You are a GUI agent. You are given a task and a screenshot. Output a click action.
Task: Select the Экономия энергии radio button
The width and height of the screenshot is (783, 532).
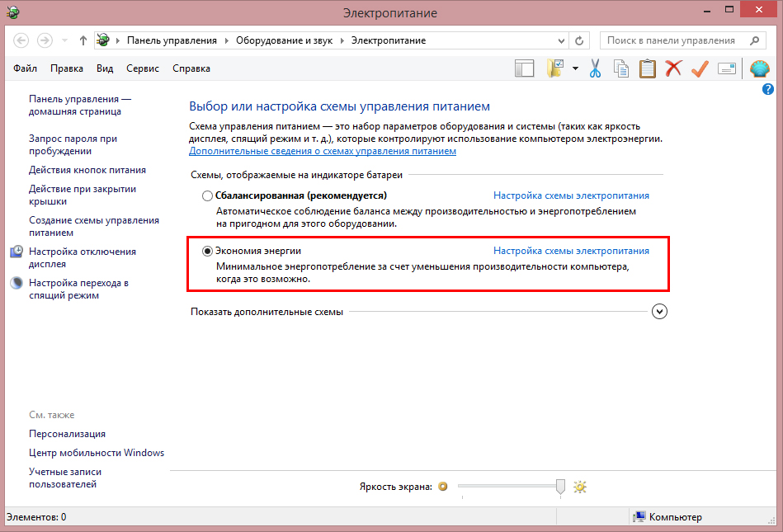click(207, 251)
